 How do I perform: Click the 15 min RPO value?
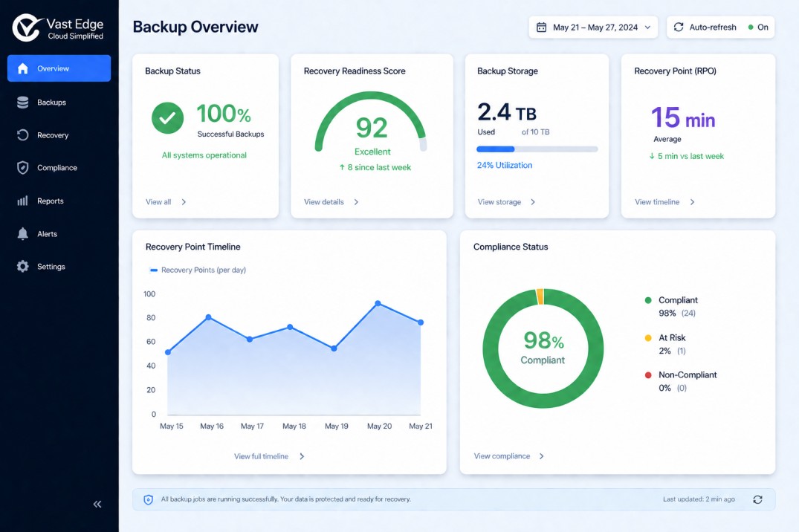[x=683, y=117]
